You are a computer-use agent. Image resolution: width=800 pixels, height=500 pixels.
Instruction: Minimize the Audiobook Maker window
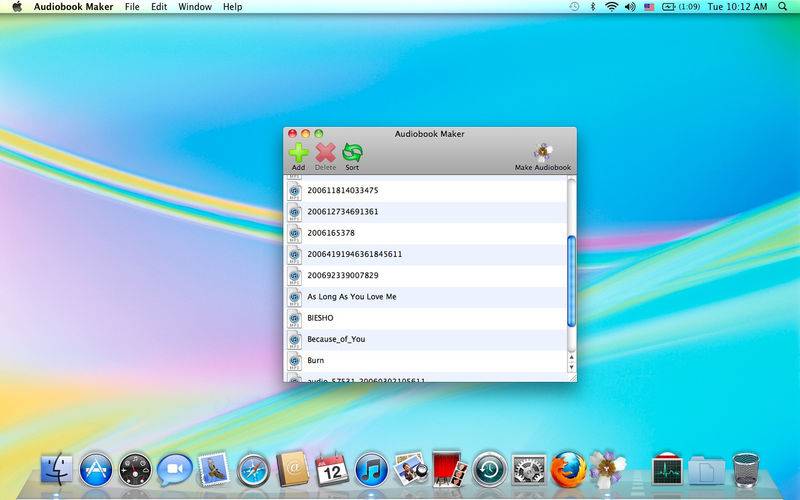pyautogui.click(x=306, y=134)
